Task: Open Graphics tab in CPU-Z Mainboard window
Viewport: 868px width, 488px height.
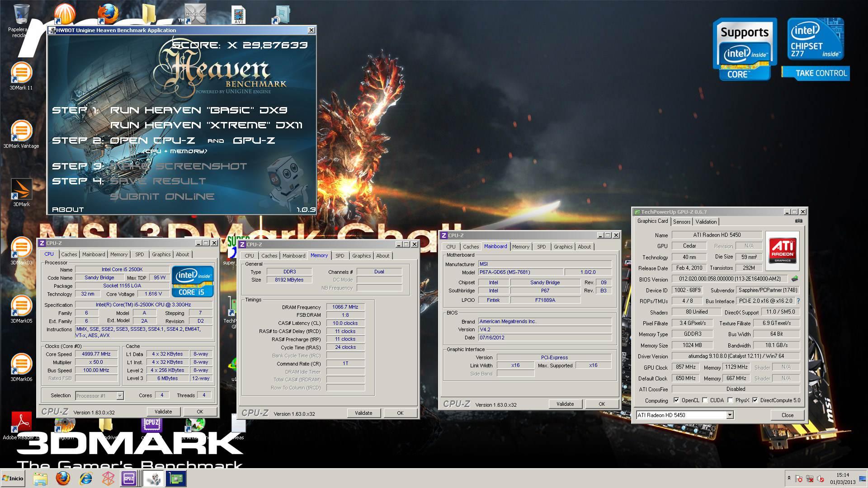Action: coord(563,247)
